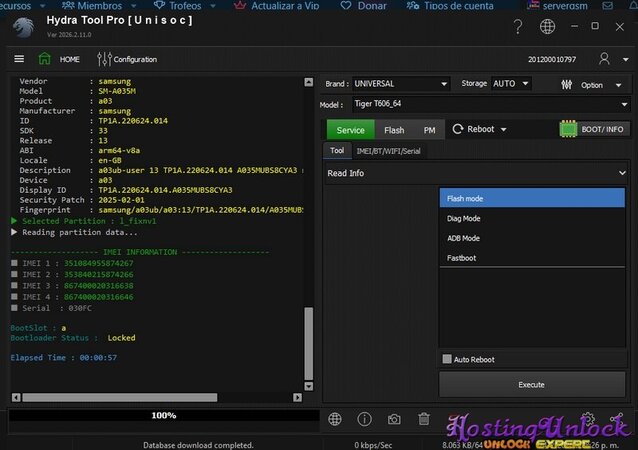Click the trash clear-log icon
This screenshot has height=450, width=638.
click(424, 419)
